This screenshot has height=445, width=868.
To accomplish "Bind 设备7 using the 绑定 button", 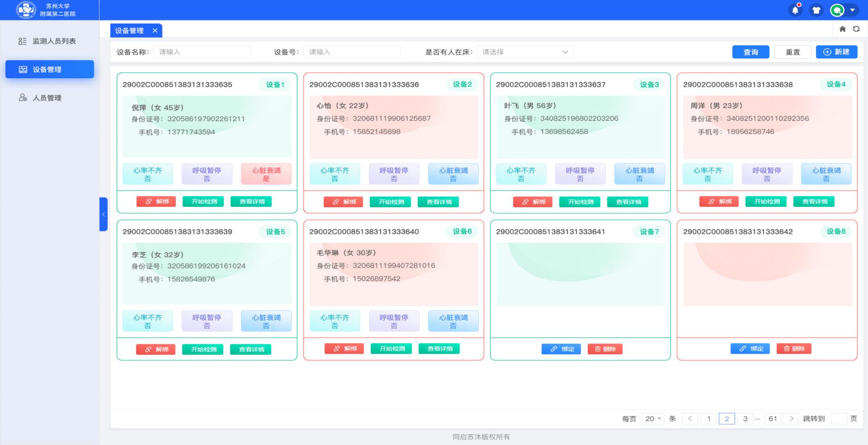I will pos(561,349).
